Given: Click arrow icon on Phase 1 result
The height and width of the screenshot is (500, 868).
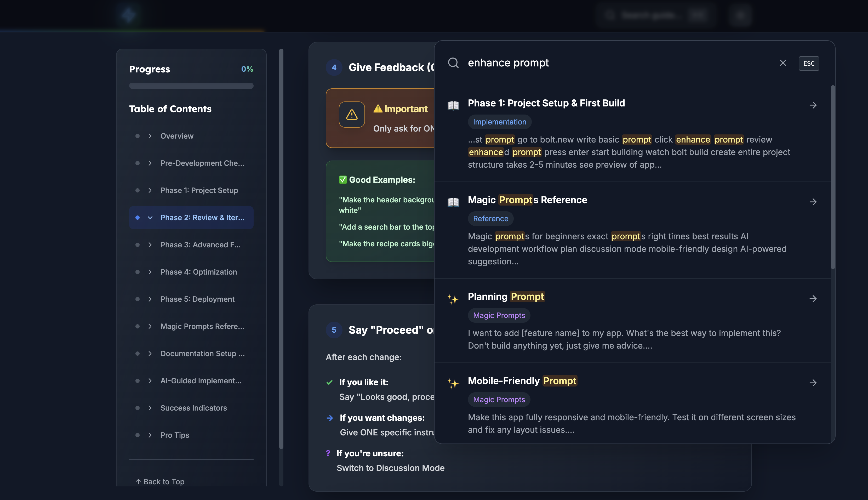Looking at the screenshot, I should click(x=813, y=105).
